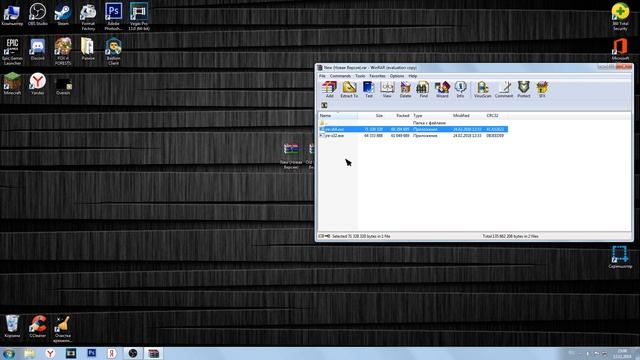The width and height of the screenshot is (640, 360).
Task: Select the Format Factory desktop shortcut
Action: click(x=88, y=17)
